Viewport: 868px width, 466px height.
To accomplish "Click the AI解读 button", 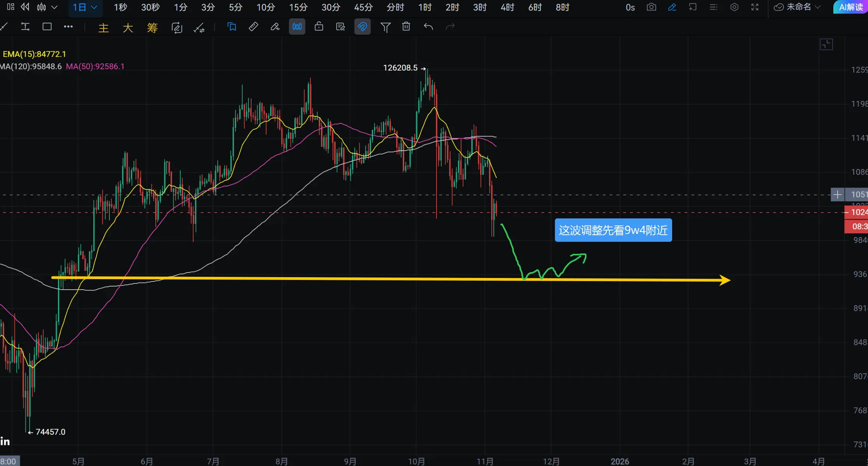I will (850, 7).
